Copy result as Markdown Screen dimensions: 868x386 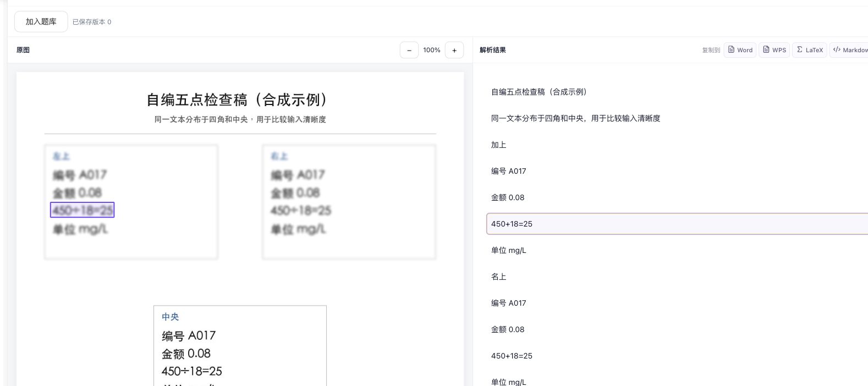[x=849, y=49]
